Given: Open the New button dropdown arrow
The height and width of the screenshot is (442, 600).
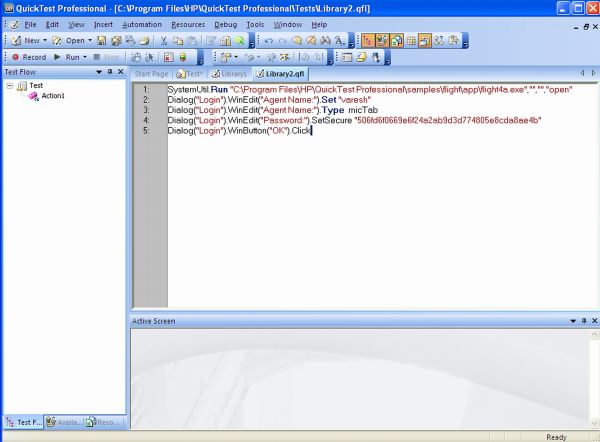Looking at the screenshot, I should coord(45,40).
